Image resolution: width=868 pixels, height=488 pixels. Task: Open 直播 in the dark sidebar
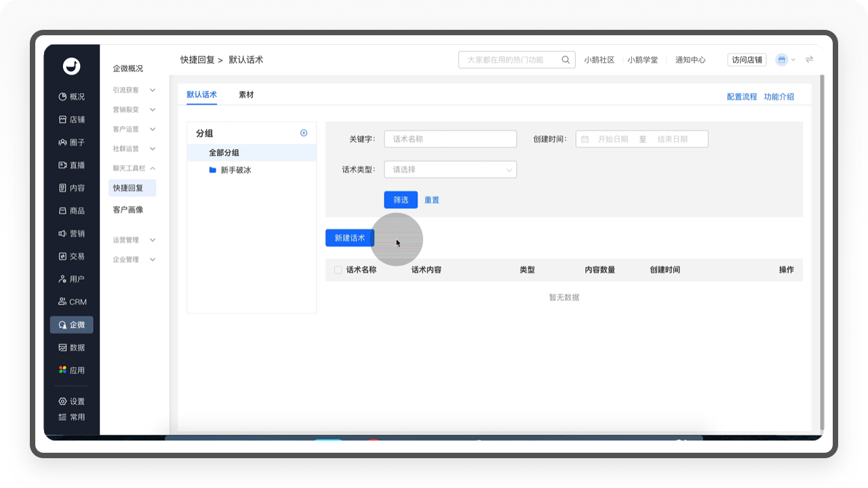tap(72, 165)
